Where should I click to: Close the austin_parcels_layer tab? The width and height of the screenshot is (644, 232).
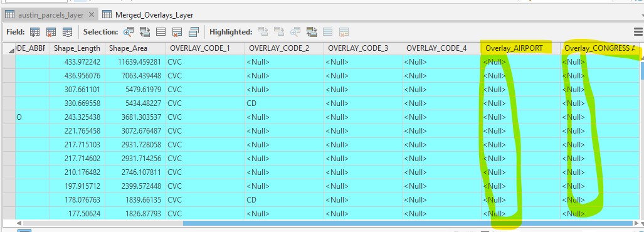[91, 15]
